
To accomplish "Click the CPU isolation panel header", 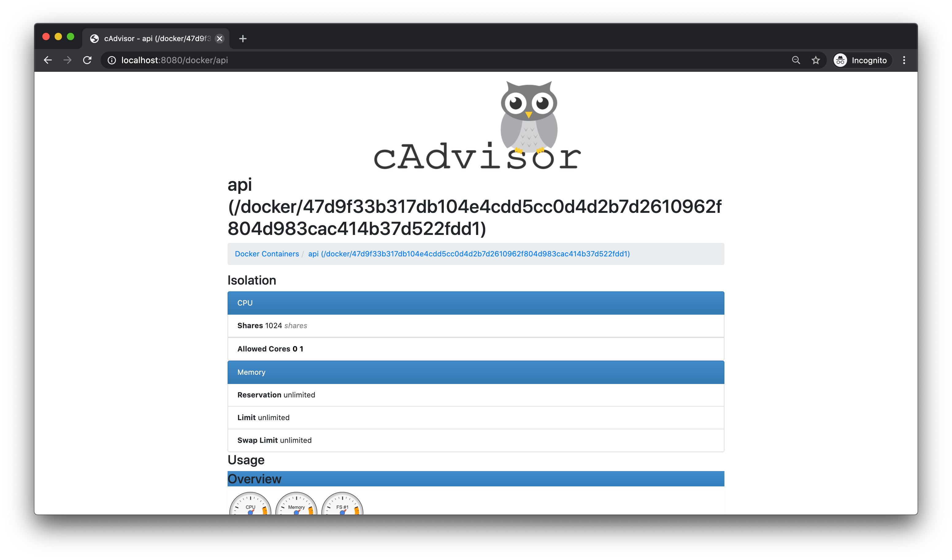I will (x=476, y=303).
